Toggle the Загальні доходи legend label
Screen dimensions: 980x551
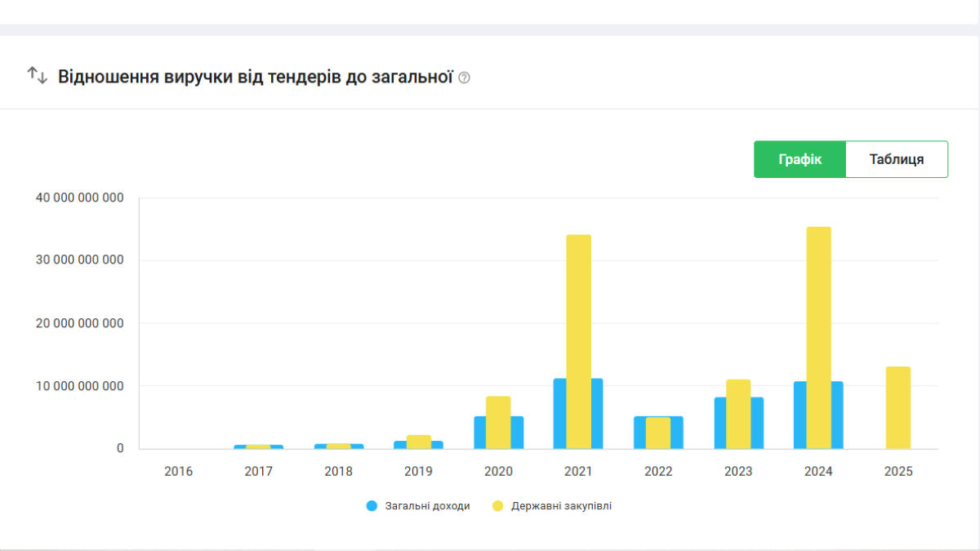coord(427,506)
